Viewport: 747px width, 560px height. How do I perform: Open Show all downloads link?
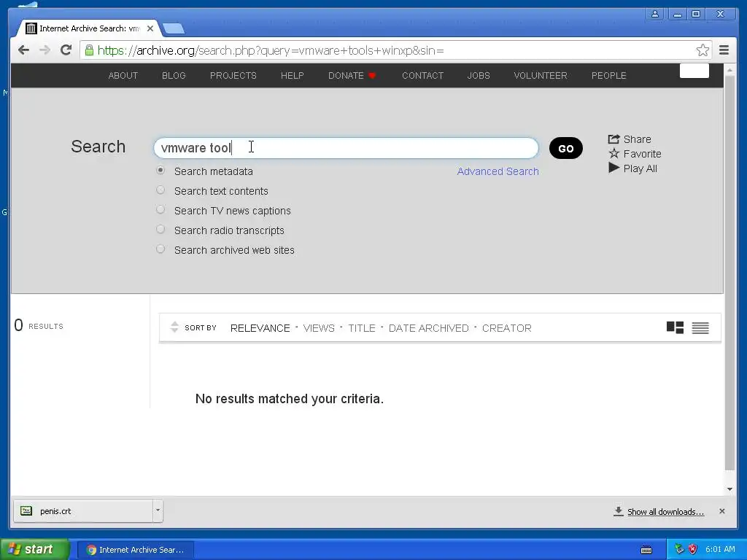[x=665, y=512]
